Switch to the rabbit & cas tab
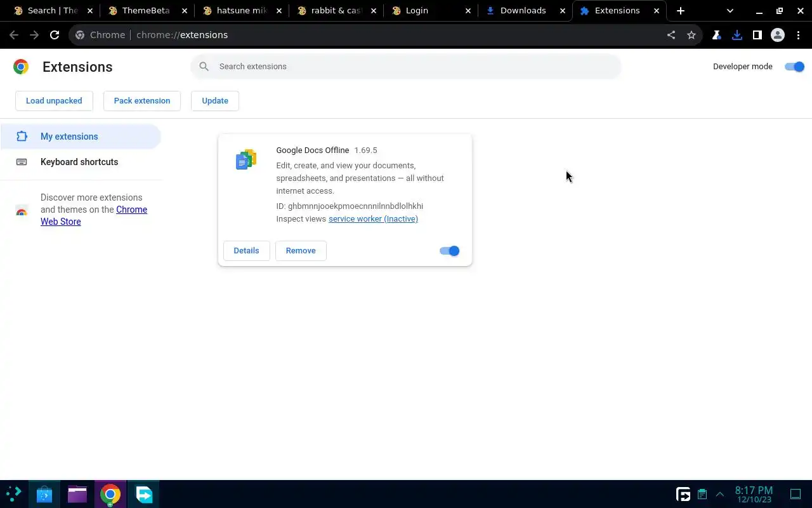 click(x=336, y=11)
